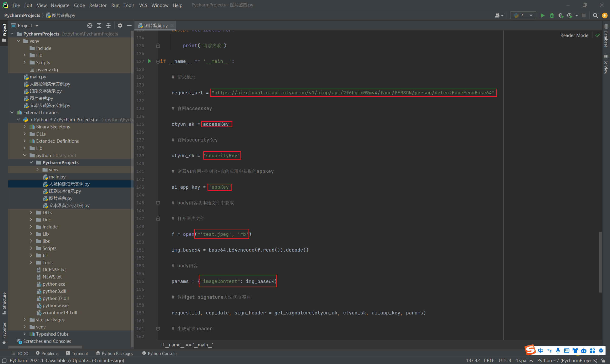Start debugging with the green bug icon
This screenshot has width=610, height=364.
pyautogui.click(x=552, y=15)
